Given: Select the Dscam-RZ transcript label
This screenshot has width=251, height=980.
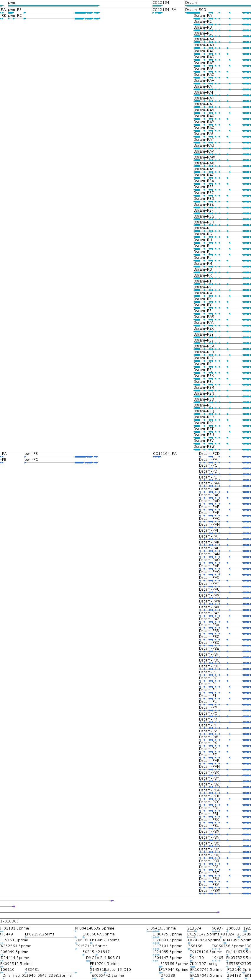Looking at the screenshot, I should [x=202, y=311].
